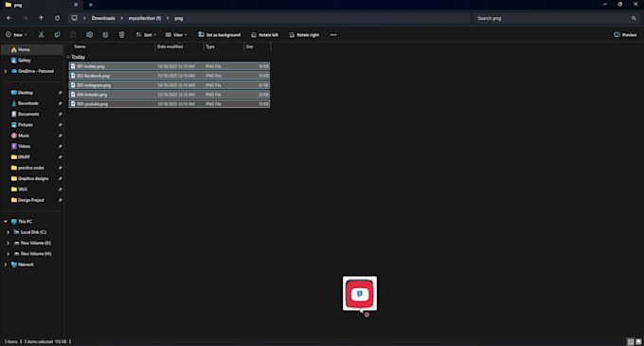This screenshot has height=346, width=644.
Task: Click the Downloads breadcrumb
Action: point(103,18)
